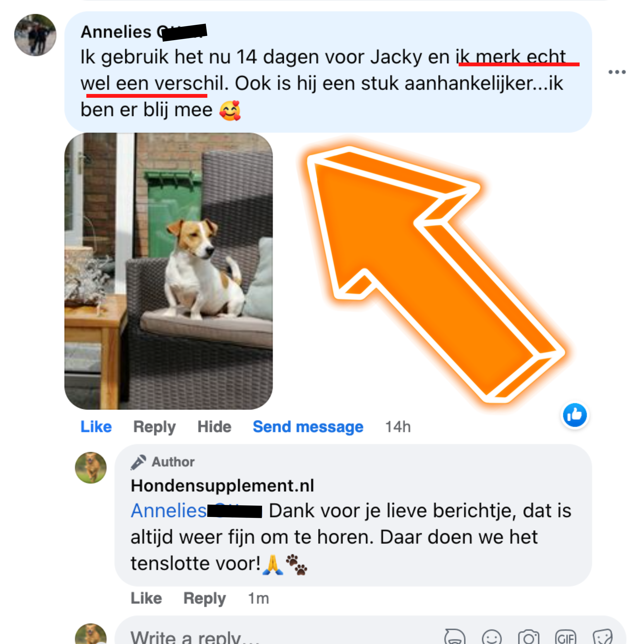This screenshot has width=644, height=644.
Task: Open the sticker picker icon
Action: (603, 637)
